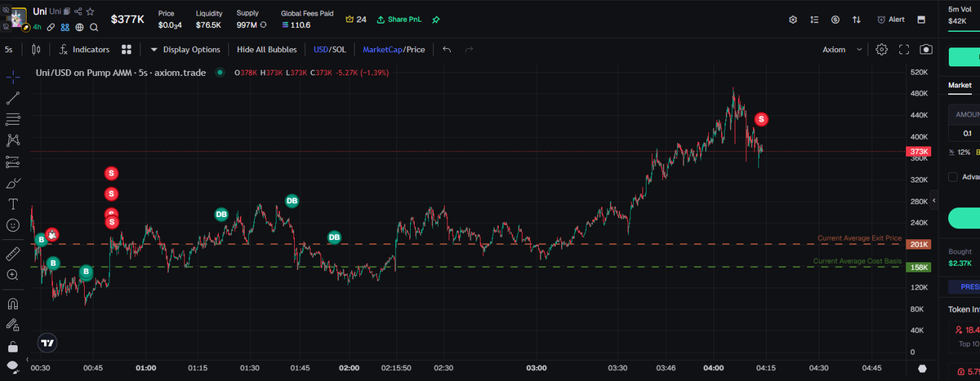Pin the token with pin icon
Viewport: 980px width, 381px height.
pos(435,19)
